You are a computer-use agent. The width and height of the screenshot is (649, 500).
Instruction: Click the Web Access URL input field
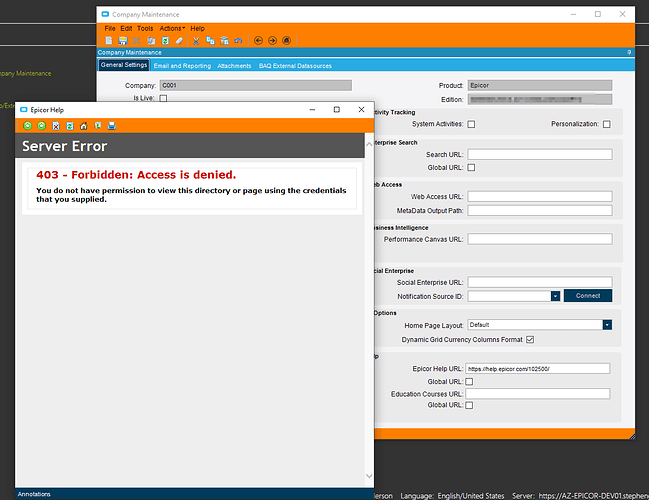point(540,197)
